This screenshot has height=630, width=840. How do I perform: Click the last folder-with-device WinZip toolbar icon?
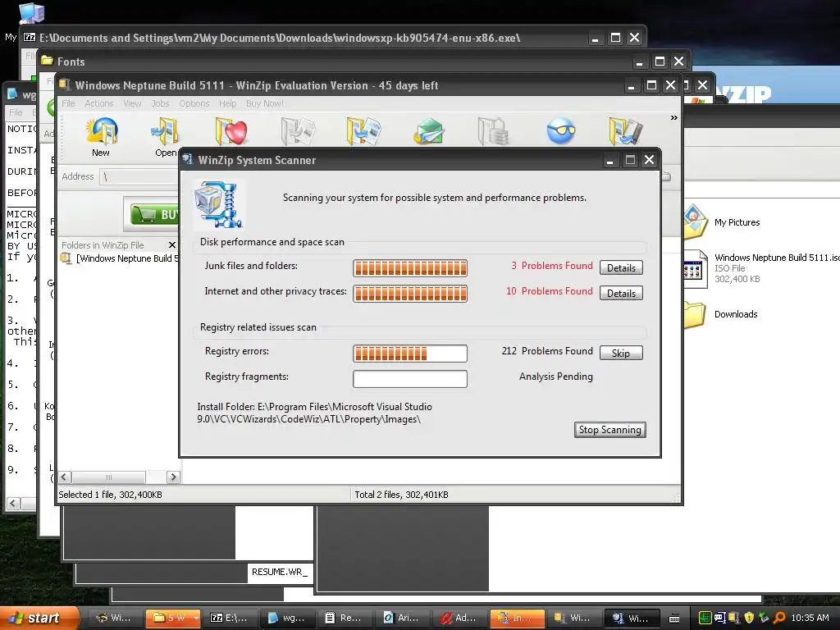point(626,130)
